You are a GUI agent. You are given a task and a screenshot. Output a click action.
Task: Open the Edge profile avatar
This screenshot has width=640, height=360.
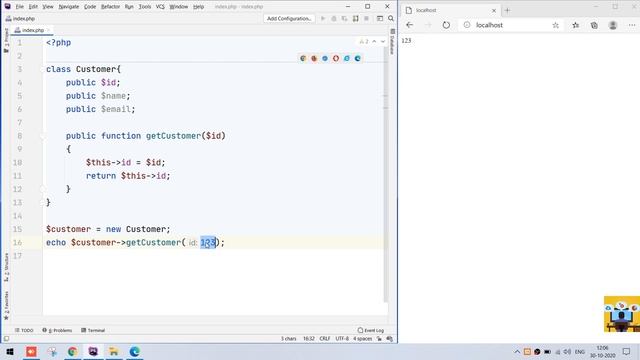click(613, 25)
